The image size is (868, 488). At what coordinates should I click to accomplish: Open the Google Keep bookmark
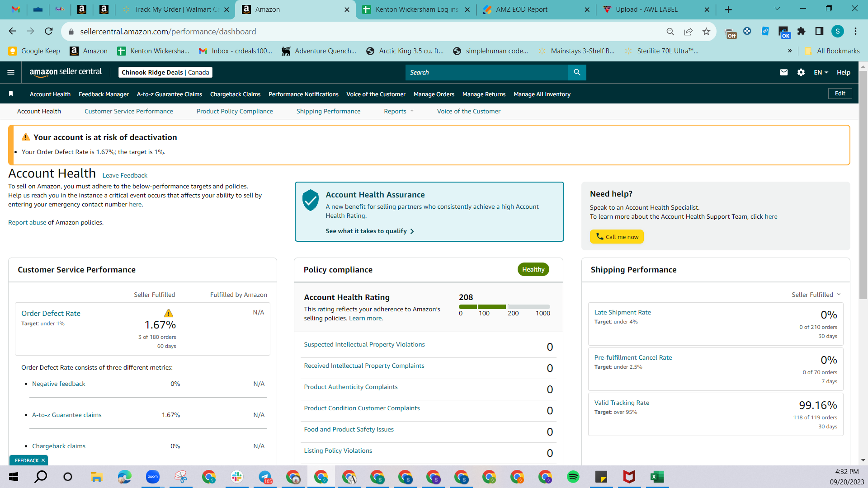(x=34, y=51)
